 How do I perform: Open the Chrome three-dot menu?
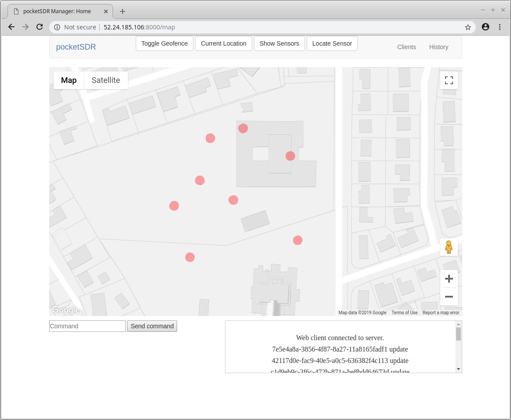click(x=500, y=27)
